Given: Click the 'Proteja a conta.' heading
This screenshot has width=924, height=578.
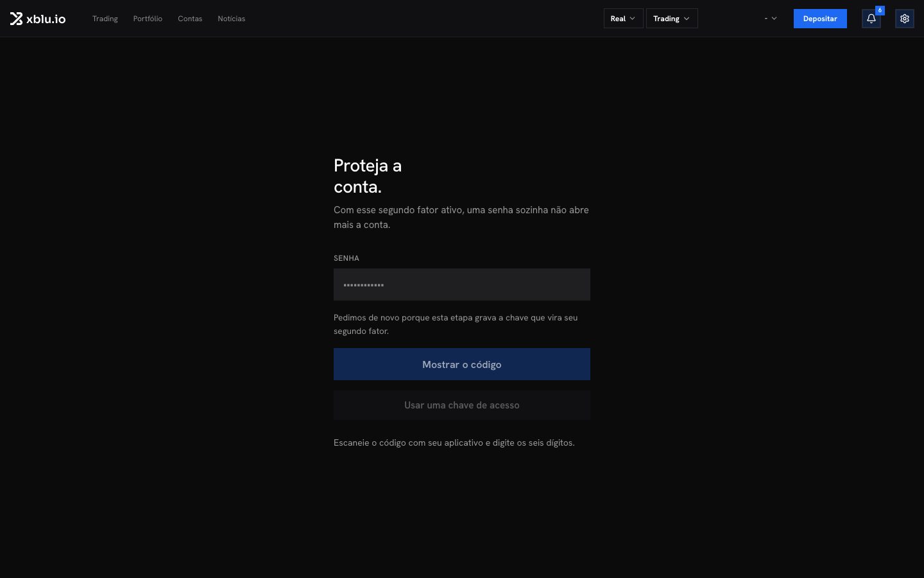Looking at the screenshot, I should coord(368,176).
